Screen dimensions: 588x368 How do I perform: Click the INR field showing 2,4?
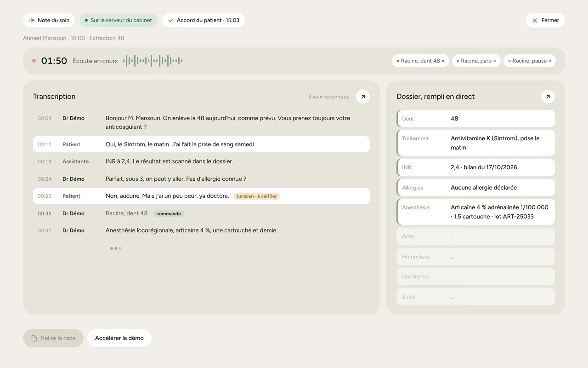coord(475,167)
